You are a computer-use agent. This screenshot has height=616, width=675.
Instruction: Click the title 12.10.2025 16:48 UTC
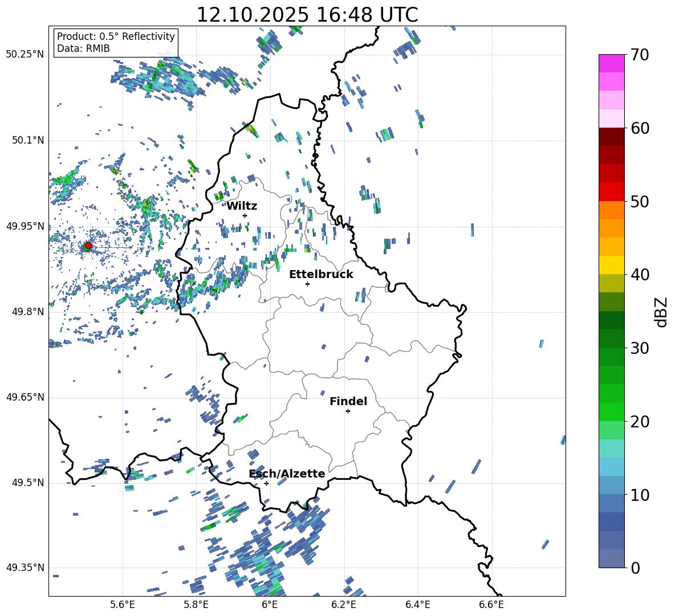307,15
